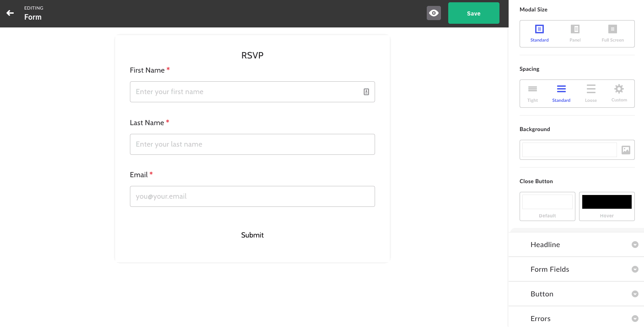Click the First Name input field

252,92
